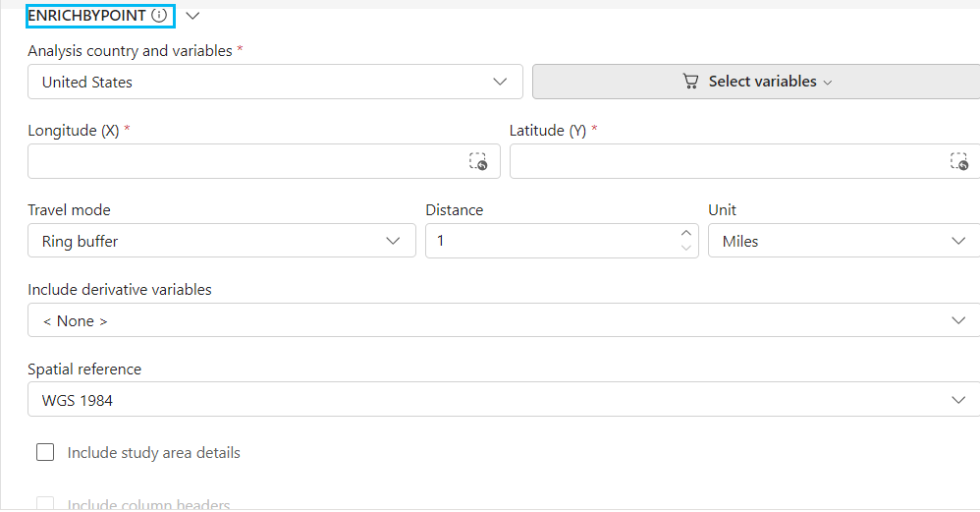The height and width of the screenshot is (512, 980).
Task: Toggle Include column headers checkbox
Action: (45, 504)
